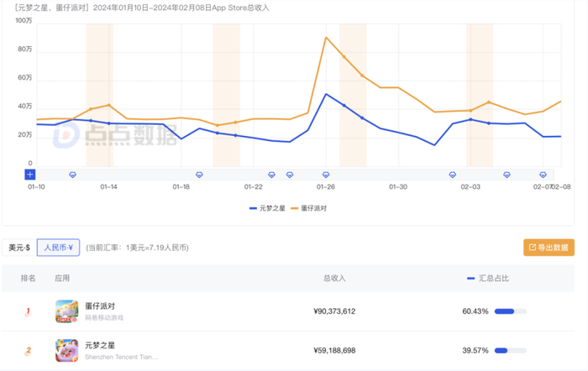The width and height of the screenshot is (588, 371).
Task: Switch currency to 人民币·¥
Action: (58, 248)
